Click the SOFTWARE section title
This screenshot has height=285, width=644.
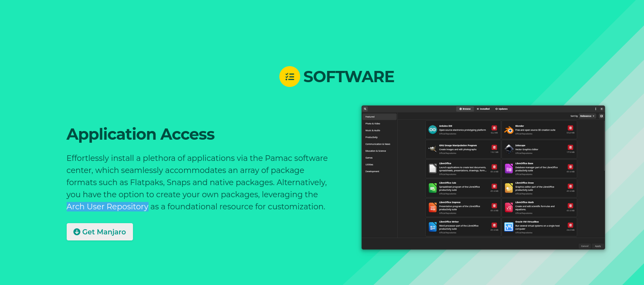[x=349, y=77]
